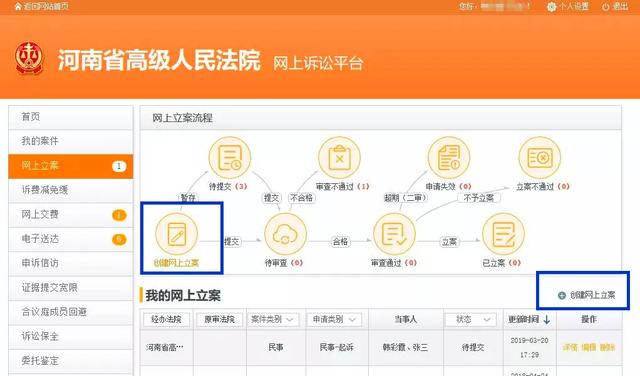Open 证据提交宽限 in the sidebar
The image size is (640, 376).
point(71,288)
